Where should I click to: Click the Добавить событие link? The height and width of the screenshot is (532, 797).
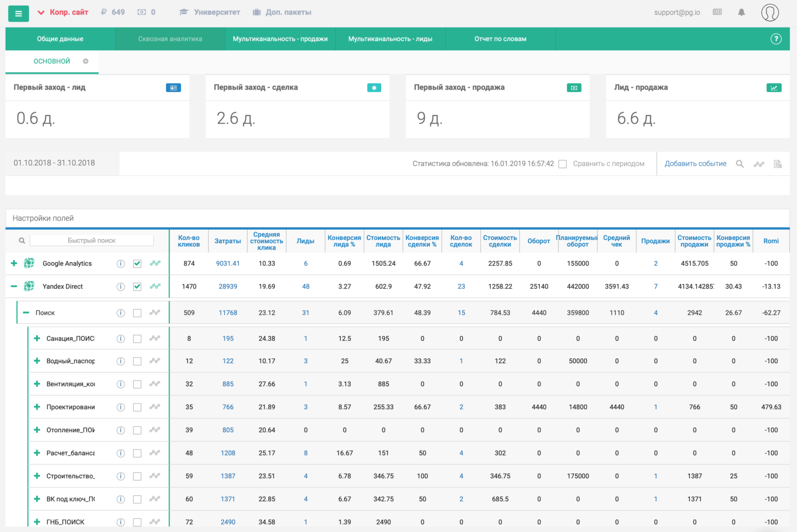(695, 164)
